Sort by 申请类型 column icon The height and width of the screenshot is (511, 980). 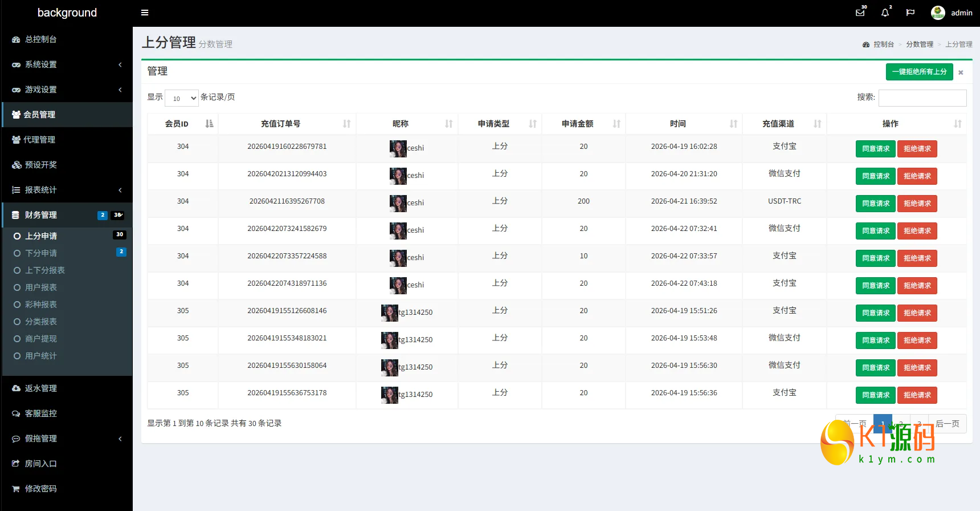[x=532, y=124]
